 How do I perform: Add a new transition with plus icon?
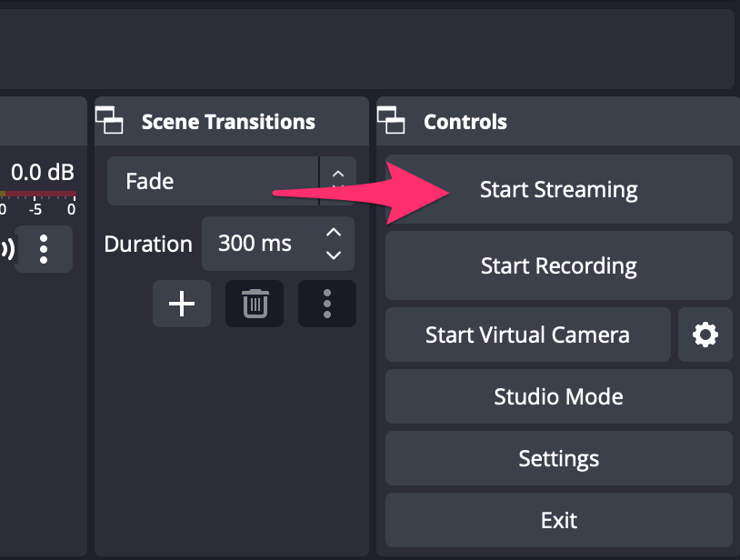tap(182, 304)
